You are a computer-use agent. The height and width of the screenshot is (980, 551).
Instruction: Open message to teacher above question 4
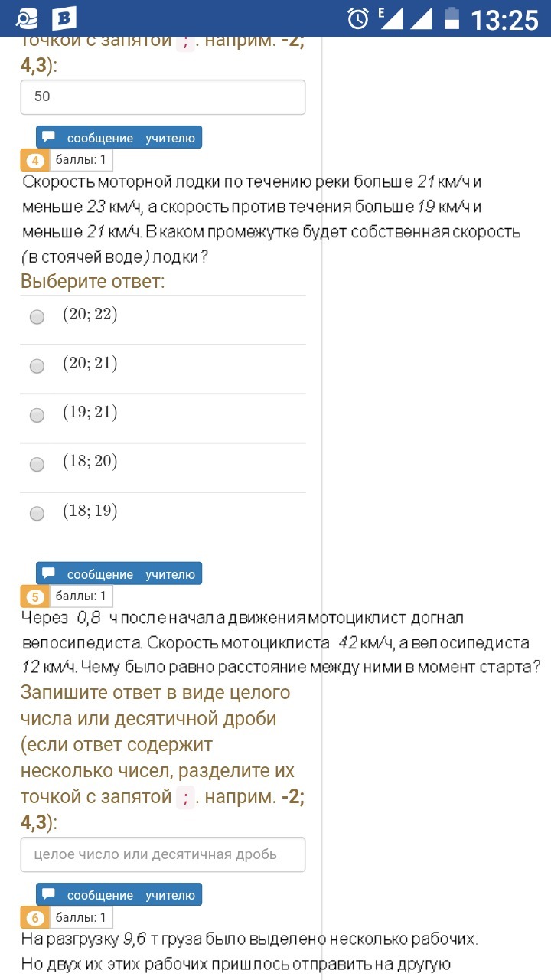[x=119, y=138]
